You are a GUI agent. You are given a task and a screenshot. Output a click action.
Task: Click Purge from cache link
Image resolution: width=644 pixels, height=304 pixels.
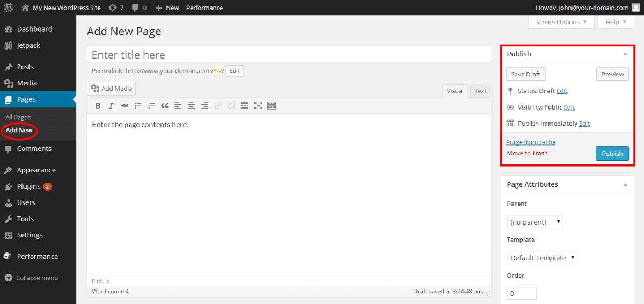531,142
